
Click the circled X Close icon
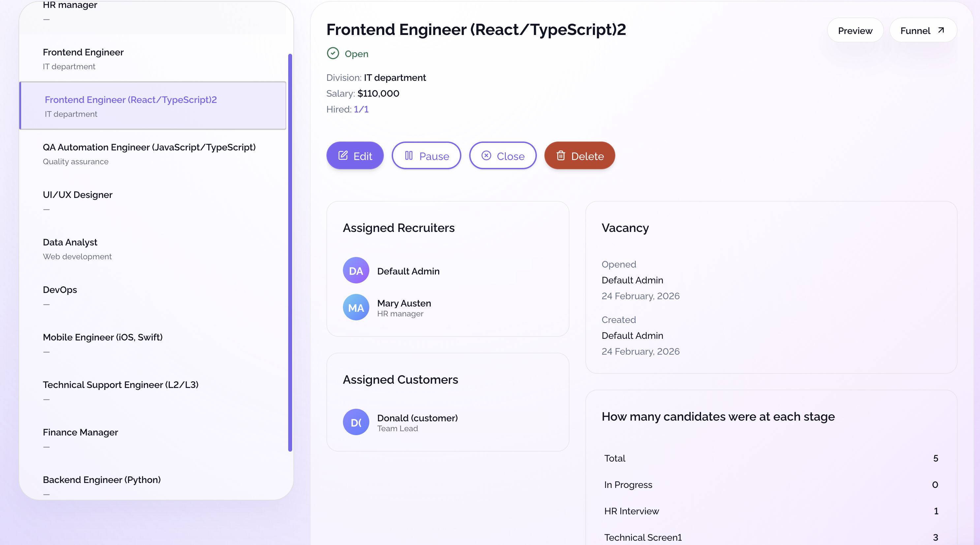(486, 155)
